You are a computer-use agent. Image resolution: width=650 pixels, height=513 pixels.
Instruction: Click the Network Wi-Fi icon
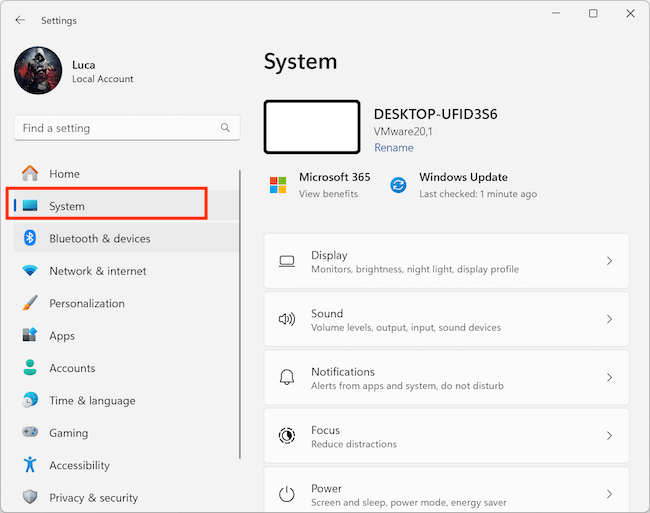click(30, 271)
